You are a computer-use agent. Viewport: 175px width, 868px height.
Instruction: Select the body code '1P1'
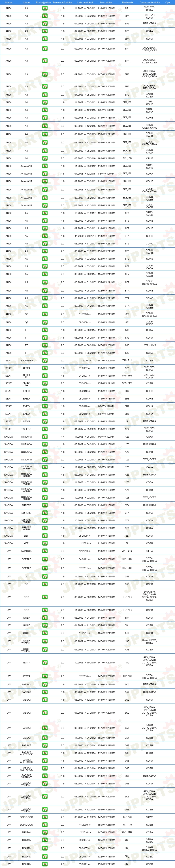[127, 421]
